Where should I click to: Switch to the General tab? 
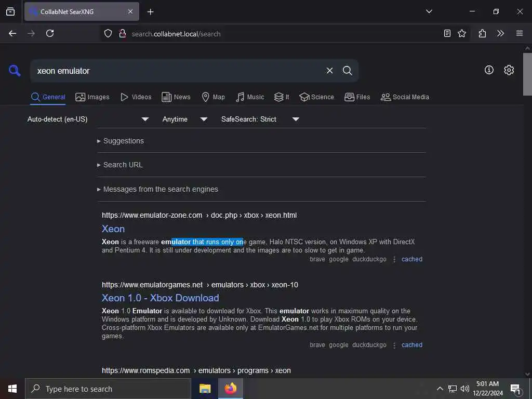[48, 97]
